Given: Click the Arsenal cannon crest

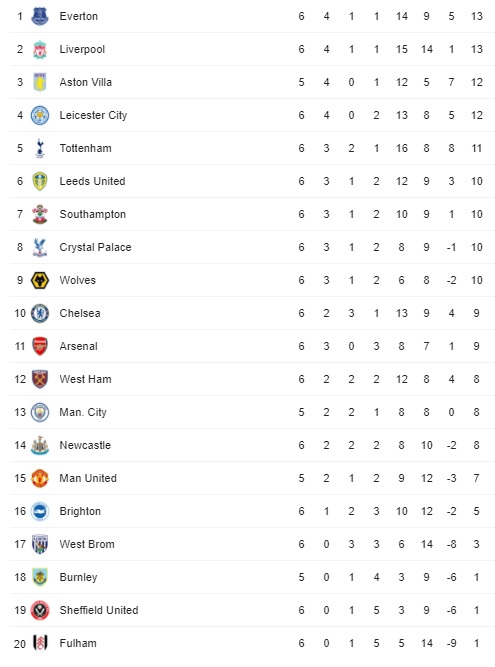Looking at the screenshot, I should point(40,346).
